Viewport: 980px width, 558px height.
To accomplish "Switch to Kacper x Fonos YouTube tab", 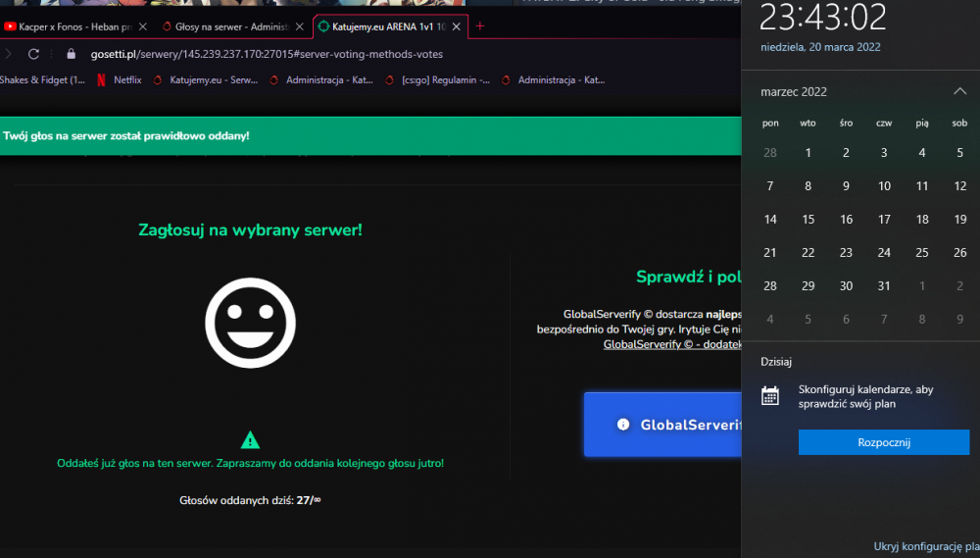I will coord(75,26).
